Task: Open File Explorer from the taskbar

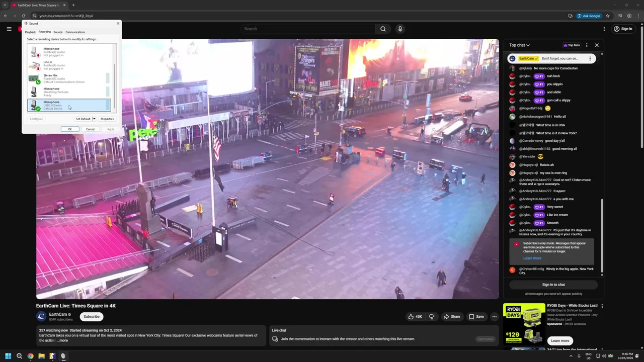Action: point(41,356)
